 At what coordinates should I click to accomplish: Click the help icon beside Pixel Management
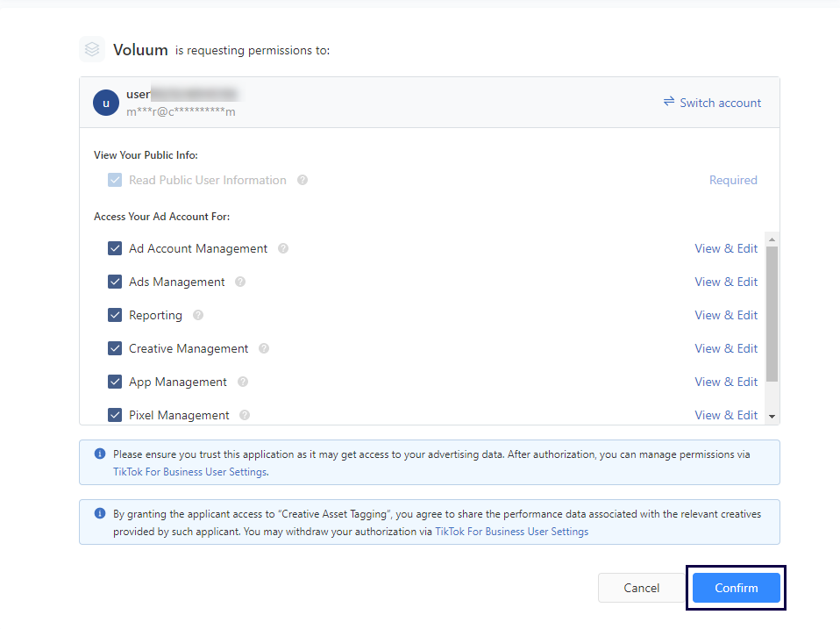[x=245, y=415]
